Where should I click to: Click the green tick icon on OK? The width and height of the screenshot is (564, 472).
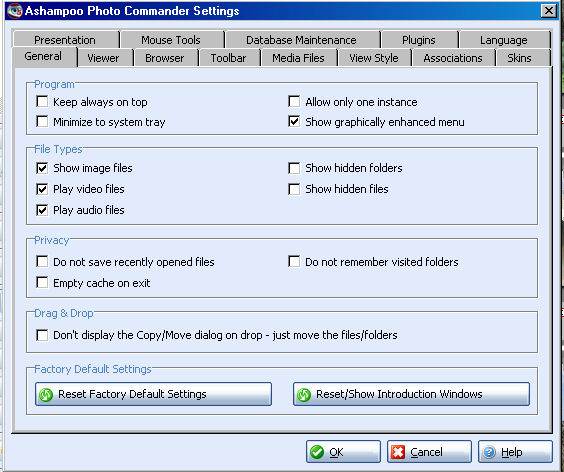[317, 452]
